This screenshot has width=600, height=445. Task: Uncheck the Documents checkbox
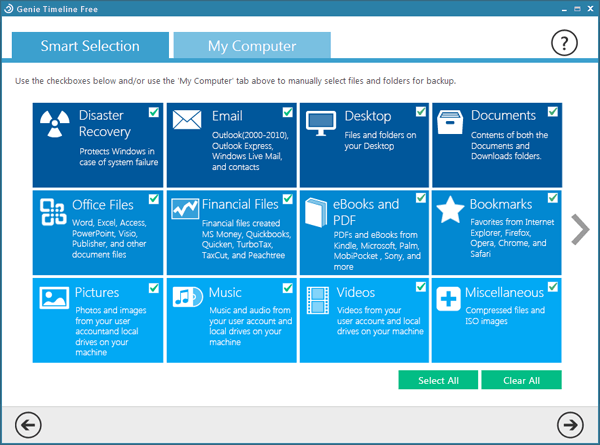click(x=553, y=113)
